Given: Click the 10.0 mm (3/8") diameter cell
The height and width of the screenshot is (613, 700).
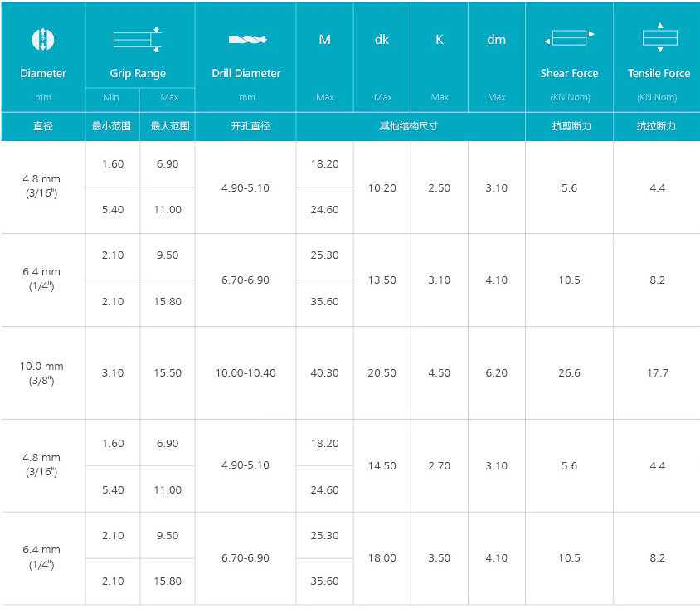Looking at the screenshot, I should [41, 372].
